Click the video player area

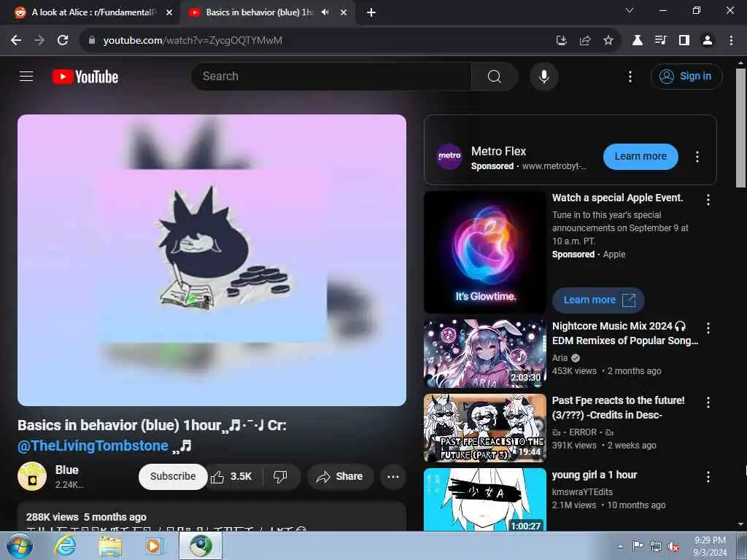tap(212, 260)
